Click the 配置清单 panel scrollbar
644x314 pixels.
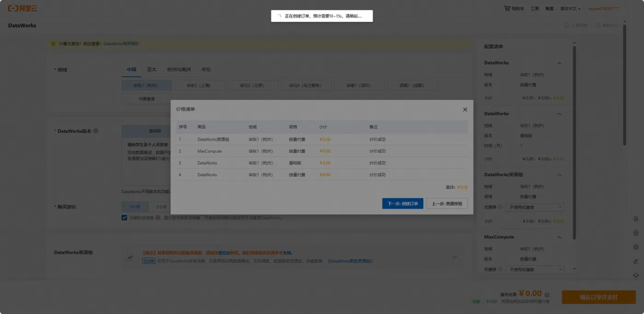coord(574,143)
